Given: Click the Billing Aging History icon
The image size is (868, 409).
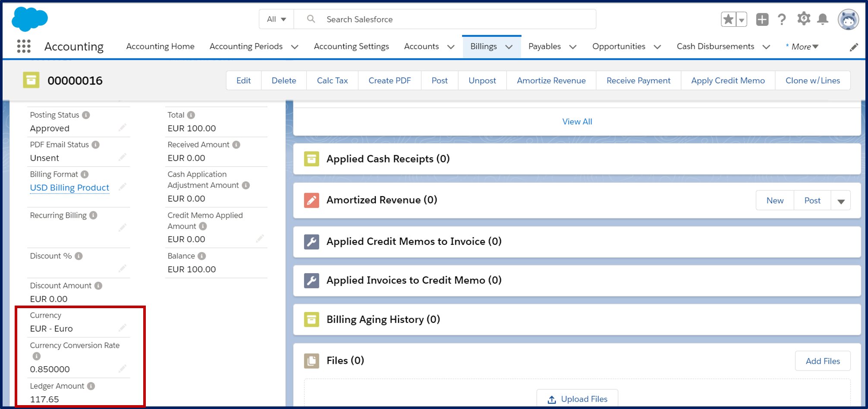Looking at the screenshot, I should (x=311, y=319).
